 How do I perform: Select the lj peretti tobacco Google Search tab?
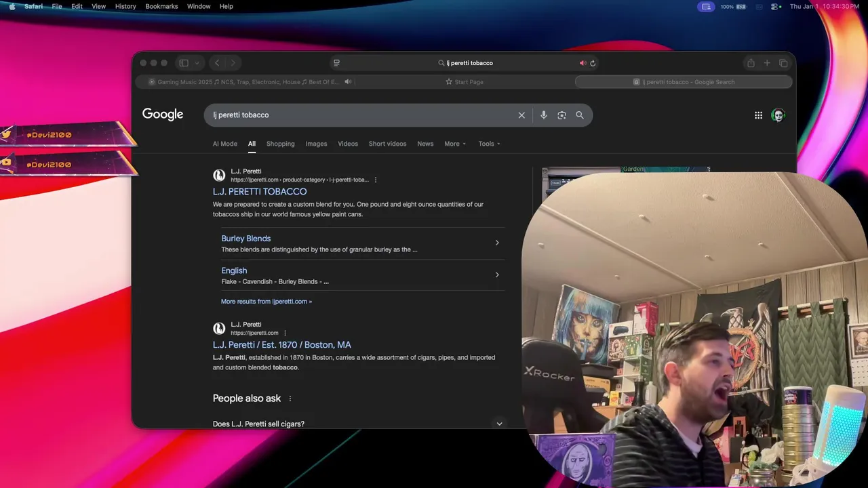pyautogui.click(x=684, y=82)
